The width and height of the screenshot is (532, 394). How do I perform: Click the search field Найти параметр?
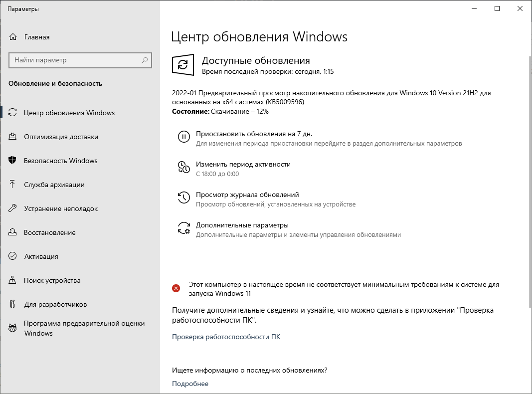coord(80,60)
